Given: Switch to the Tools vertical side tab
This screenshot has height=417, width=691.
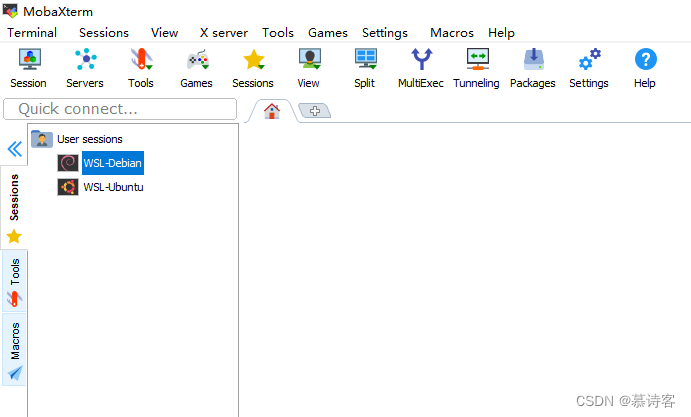Looking at the screenshot, I should [x=15, y=282].
